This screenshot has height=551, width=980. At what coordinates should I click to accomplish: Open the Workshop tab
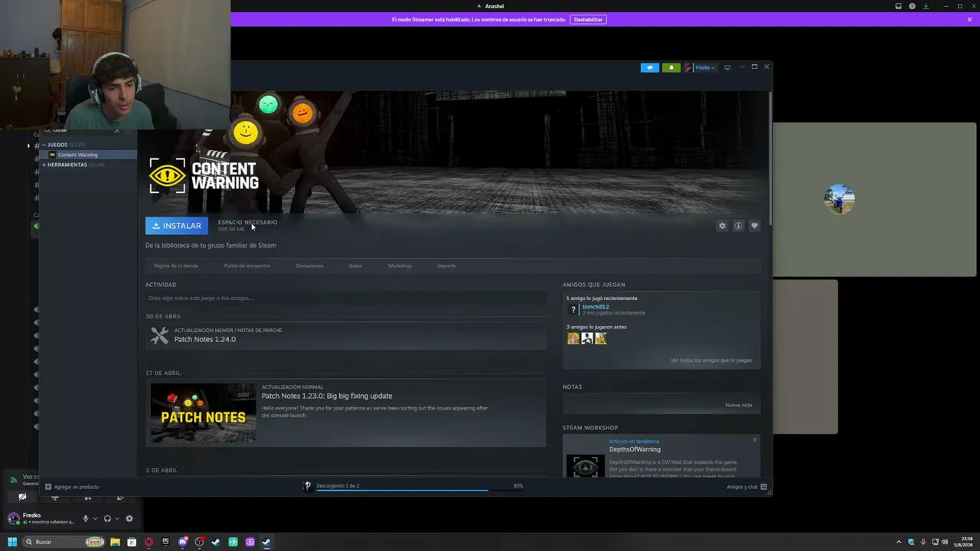[x=400, y=266]
